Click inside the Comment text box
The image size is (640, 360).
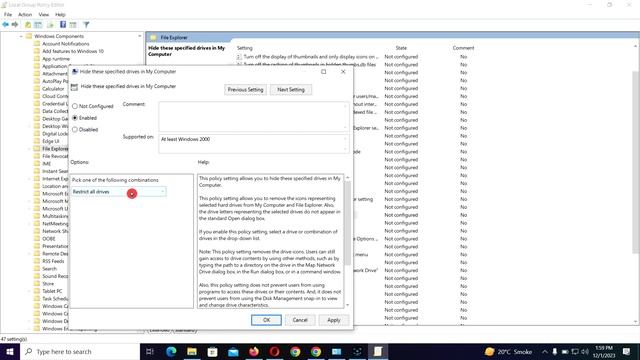[x=253, y=116]
